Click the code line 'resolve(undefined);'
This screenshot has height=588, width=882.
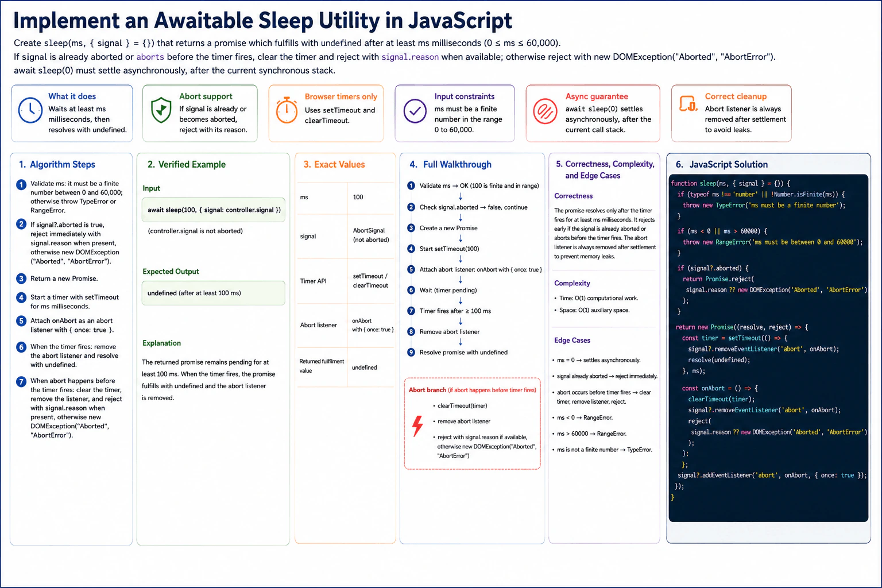coord(718,360)
